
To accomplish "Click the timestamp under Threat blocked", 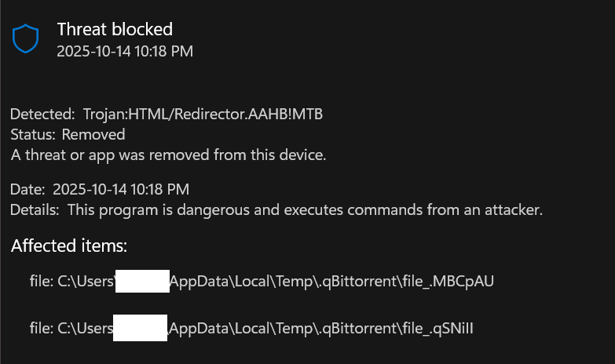I will 124,52.
